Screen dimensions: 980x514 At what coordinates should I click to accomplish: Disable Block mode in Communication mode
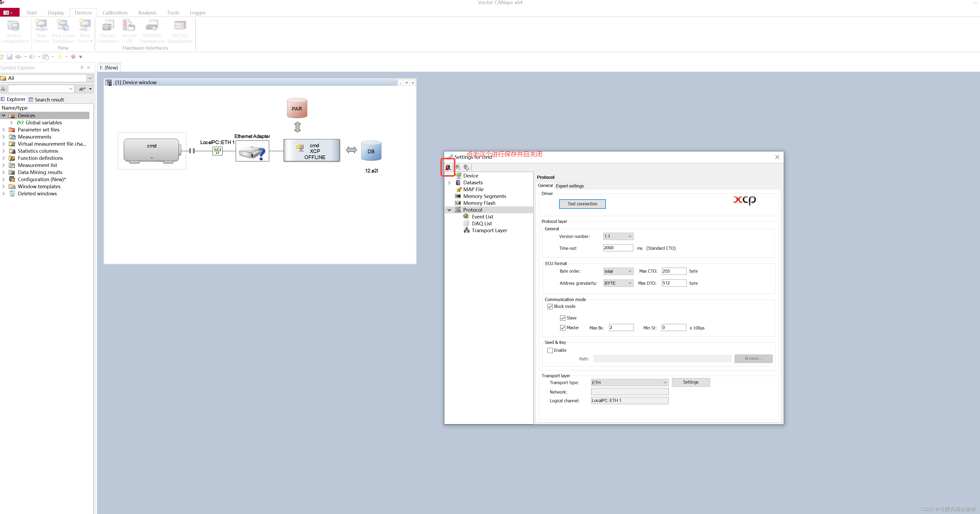(x=550, y=306)
